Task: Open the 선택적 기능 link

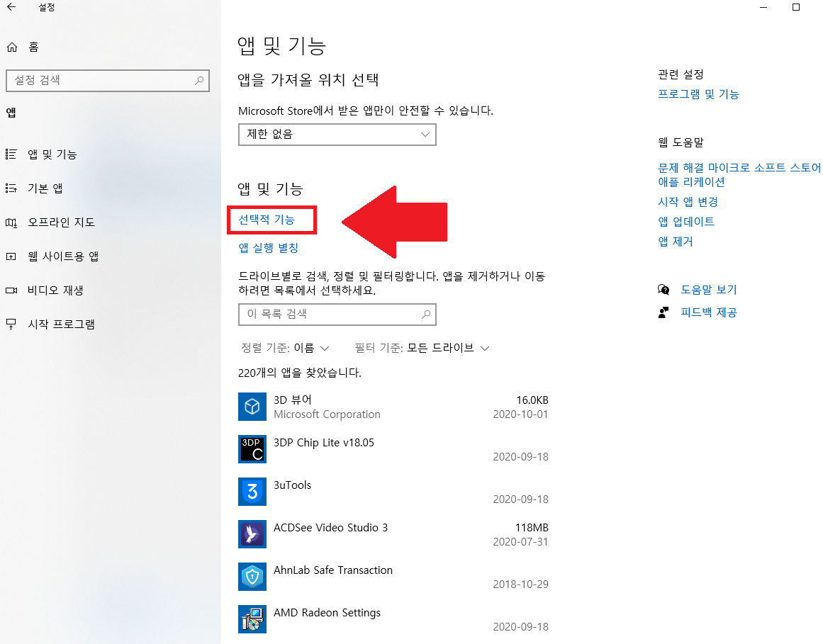Action: [267, 220]
